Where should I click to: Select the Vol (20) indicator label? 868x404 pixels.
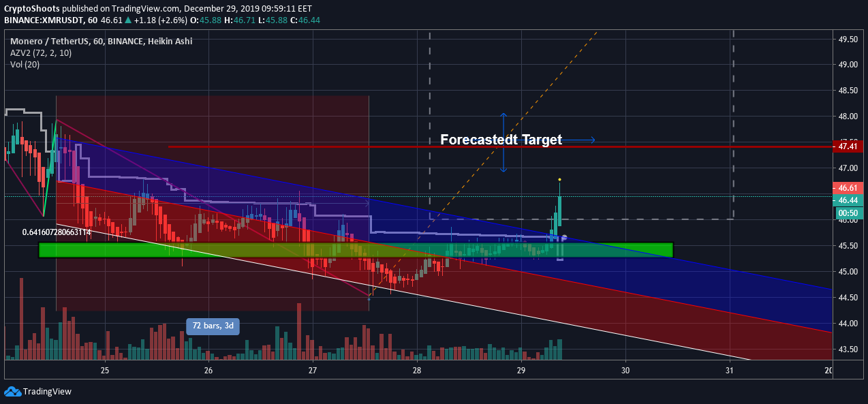coord(24,65)
